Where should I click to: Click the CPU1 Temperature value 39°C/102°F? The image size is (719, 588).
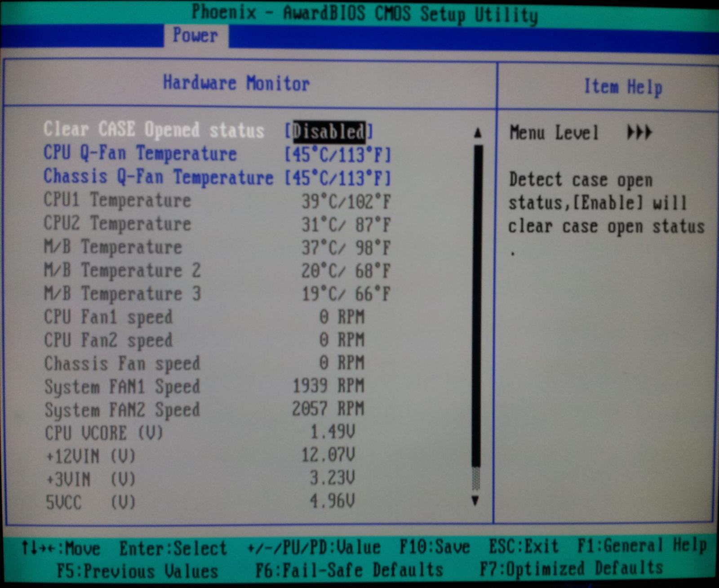[346, 202]
